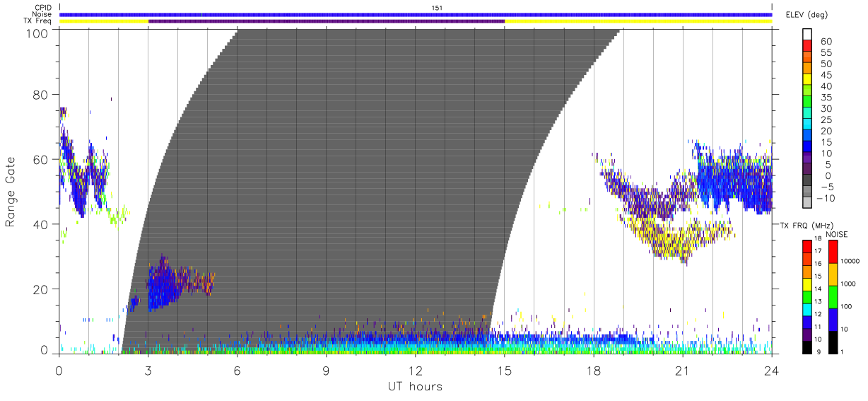Click the UT hours axis title
868x401 pixels.
[415, 386]
